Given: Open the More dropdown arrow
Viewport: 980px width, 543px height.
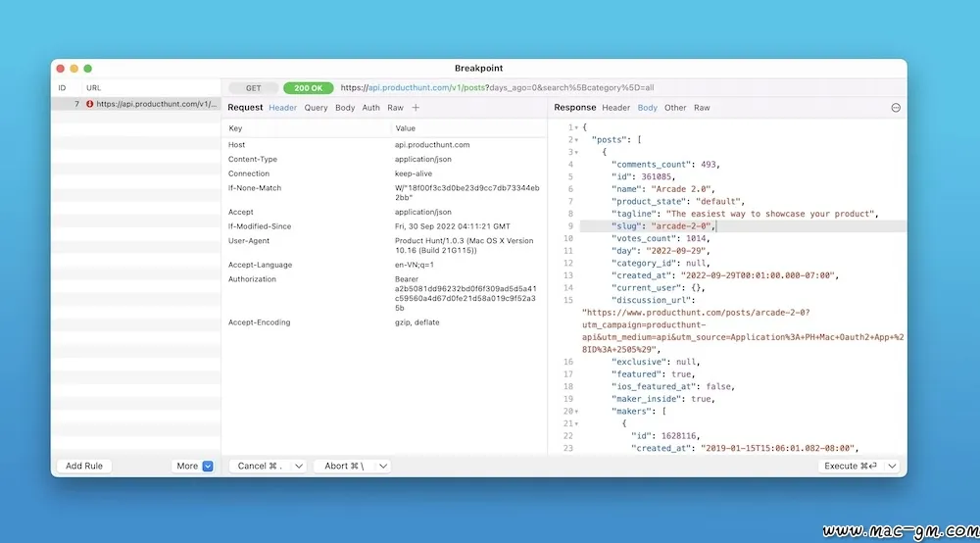Looking at the screenshot, I should pos(208,467).
